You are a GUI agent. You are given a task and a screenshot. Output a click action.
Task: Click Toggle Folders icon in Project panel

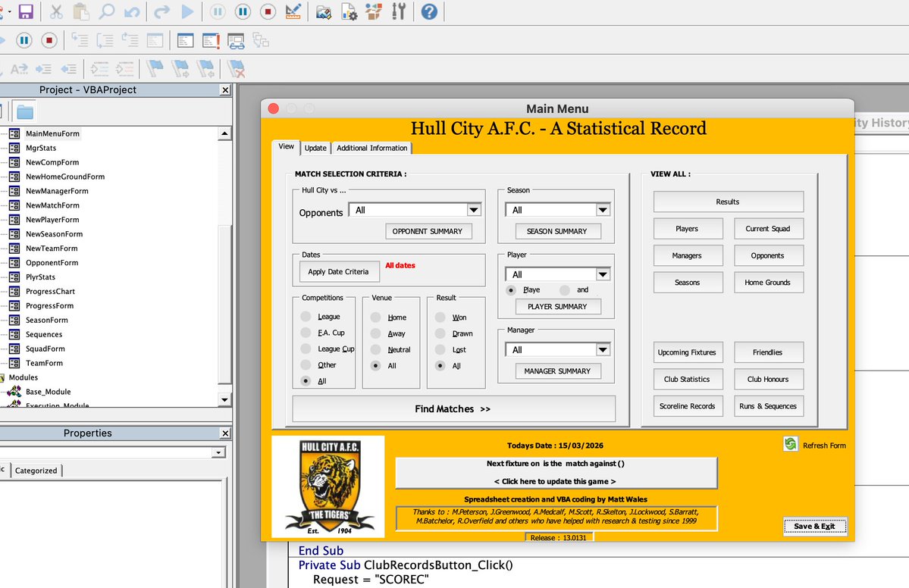25,112
